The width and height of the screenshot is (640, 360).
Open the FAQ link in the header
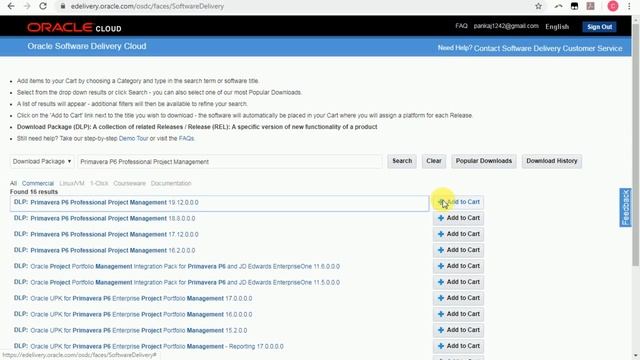tap(461, 26)
